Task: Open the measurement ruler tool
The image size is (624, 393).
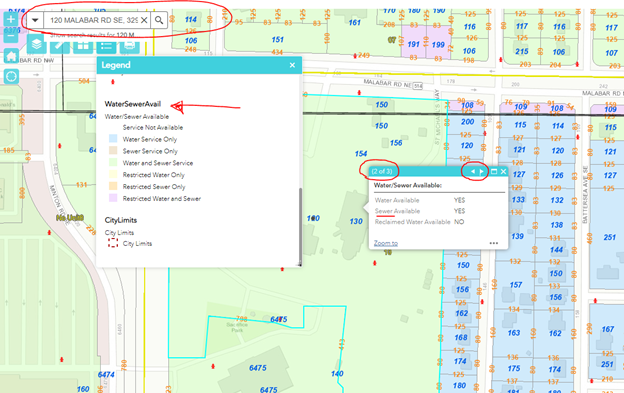Action: [x=60, y=45]
